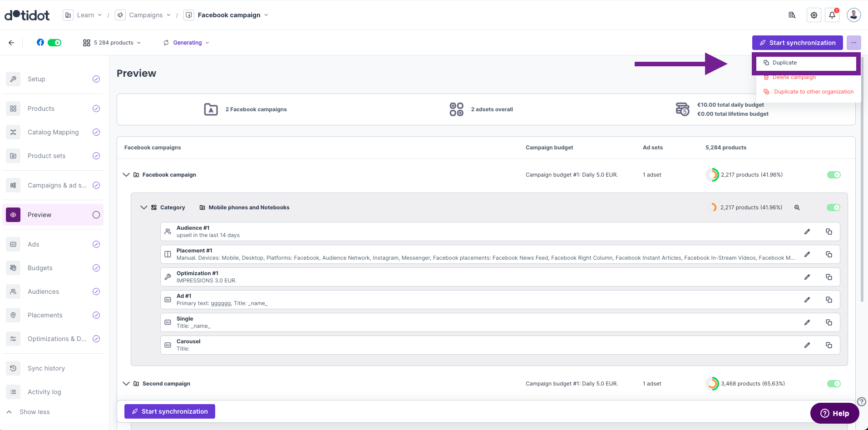868x430 pixels.
Task: Click the copy icon for Placement #1
Action: click(x=829, y=254)
